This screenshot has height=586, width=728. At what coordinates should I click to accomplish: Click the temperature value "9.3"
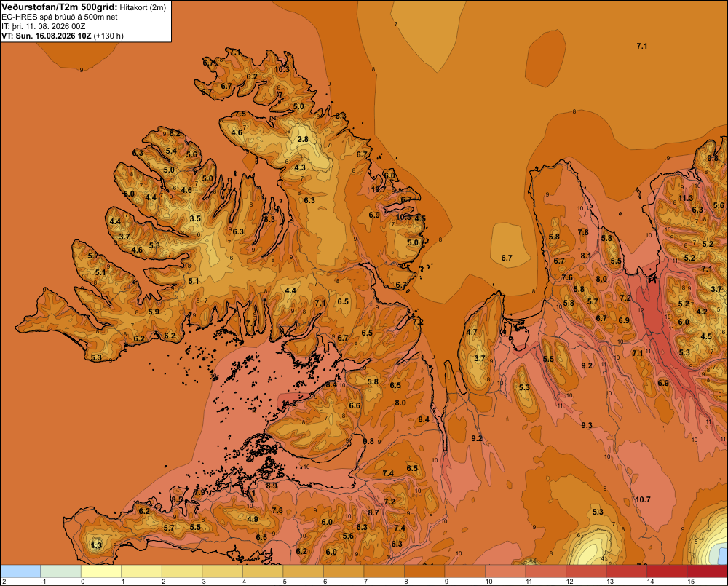tap(587, 425)
